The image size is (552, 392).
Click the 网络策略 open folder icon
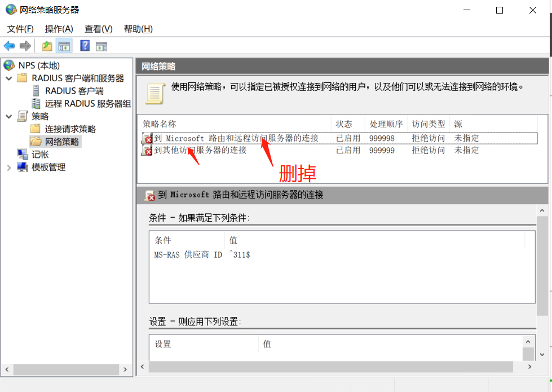[36, 141]
